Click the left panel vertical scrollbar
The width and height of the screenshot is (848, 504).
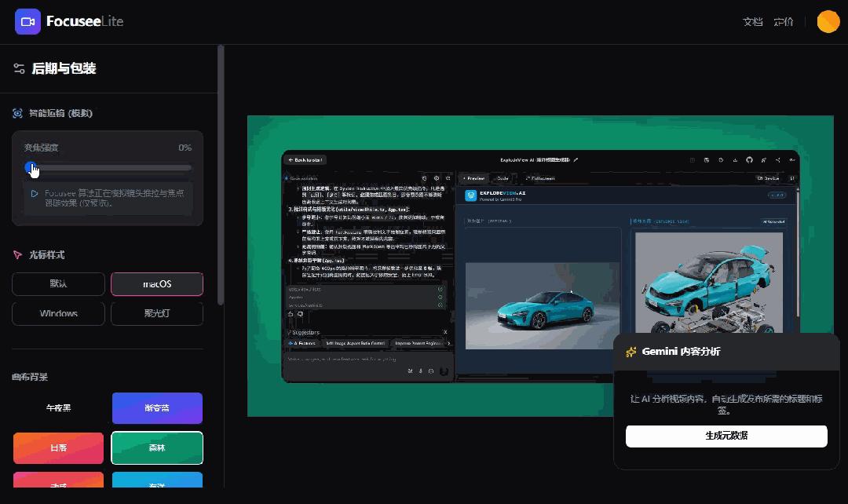tap(220, 176)
